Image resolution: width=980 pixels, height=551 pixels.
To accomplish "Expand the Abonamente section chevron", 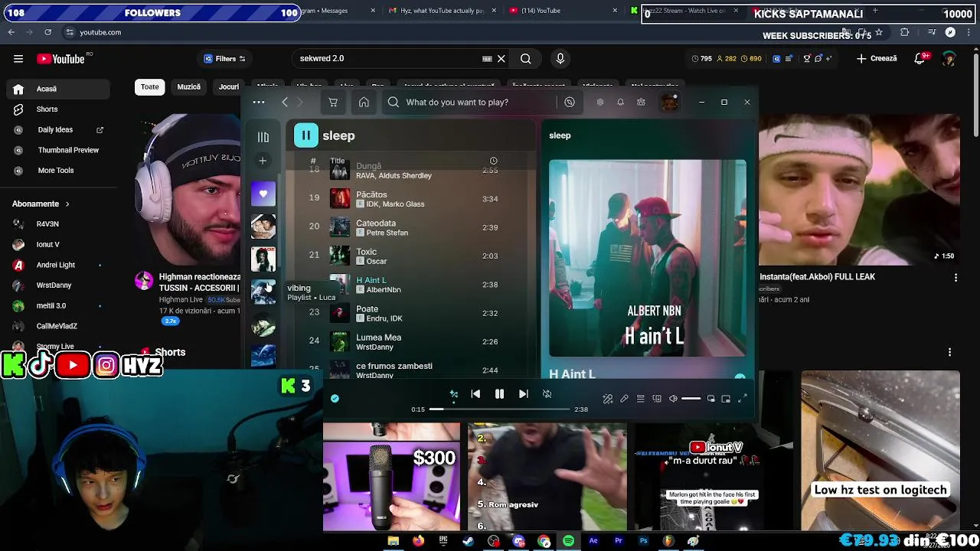I will 67,204.
